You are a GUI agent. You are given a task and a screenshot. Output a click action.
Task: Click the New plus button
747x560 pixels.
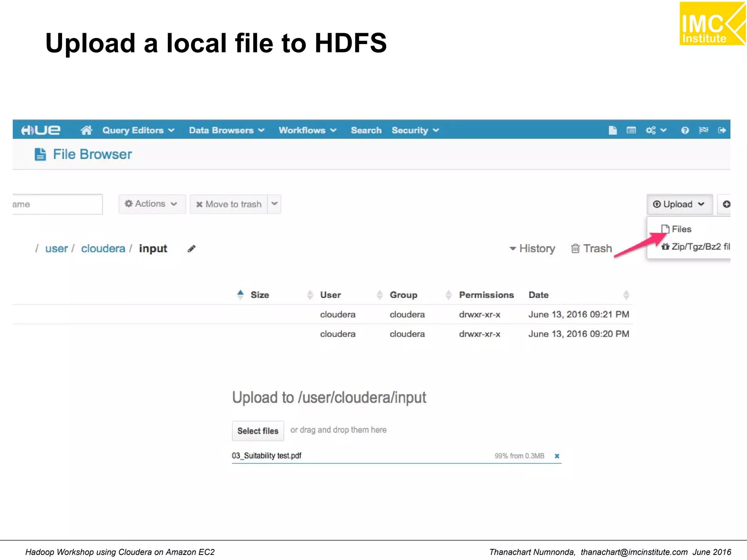[725, 204]
